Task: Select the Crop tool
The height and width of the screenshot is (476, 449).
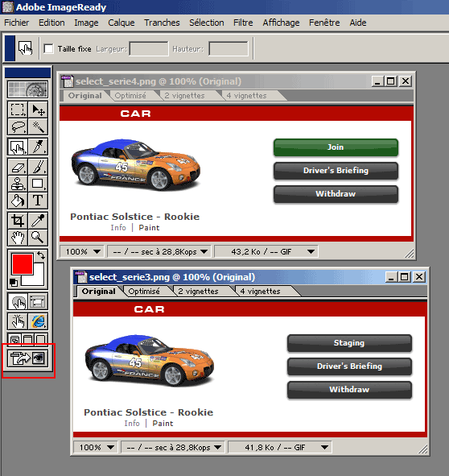Action: click(x=17, y=221)
